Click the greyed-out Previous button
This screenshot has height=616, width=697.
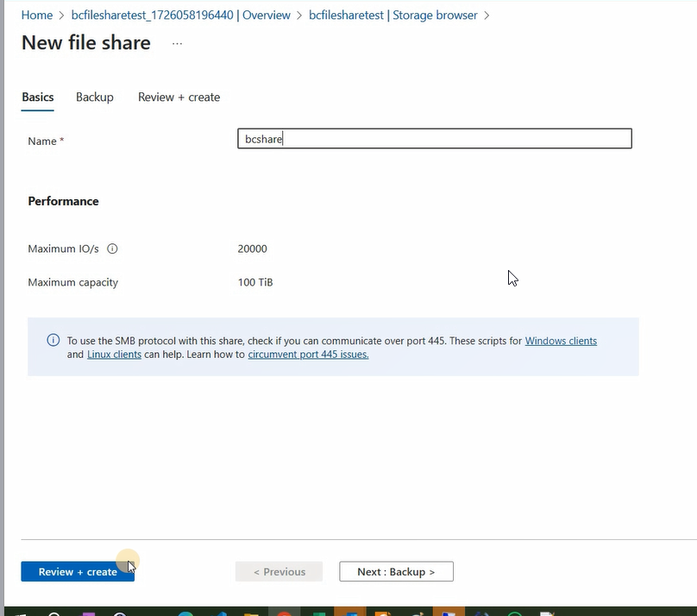point(279,572)
